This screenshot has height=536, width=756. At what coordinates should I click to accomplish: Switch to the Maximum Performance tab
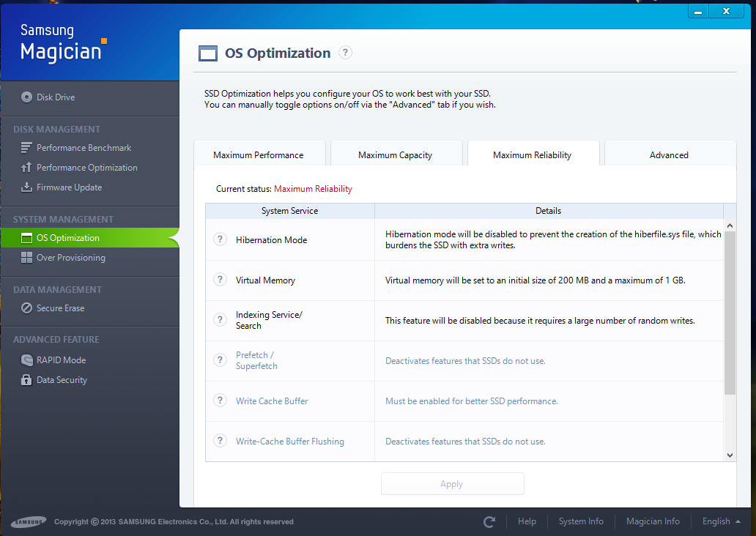click(259, 155)
